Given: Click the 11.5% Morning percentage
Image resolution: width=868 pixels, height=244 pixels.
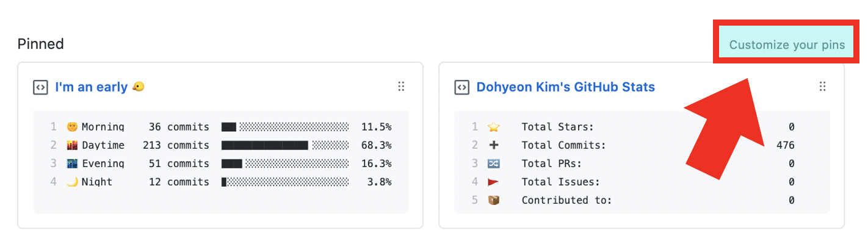Looking at the screenshot, I should click(376, 127).
